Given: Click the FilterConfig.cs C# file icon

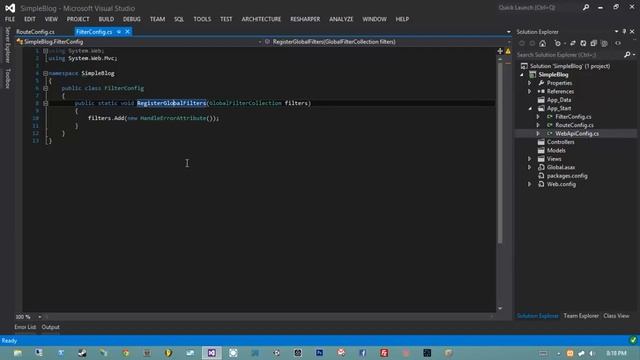Looking at the screenshot, I should point(549,117).
